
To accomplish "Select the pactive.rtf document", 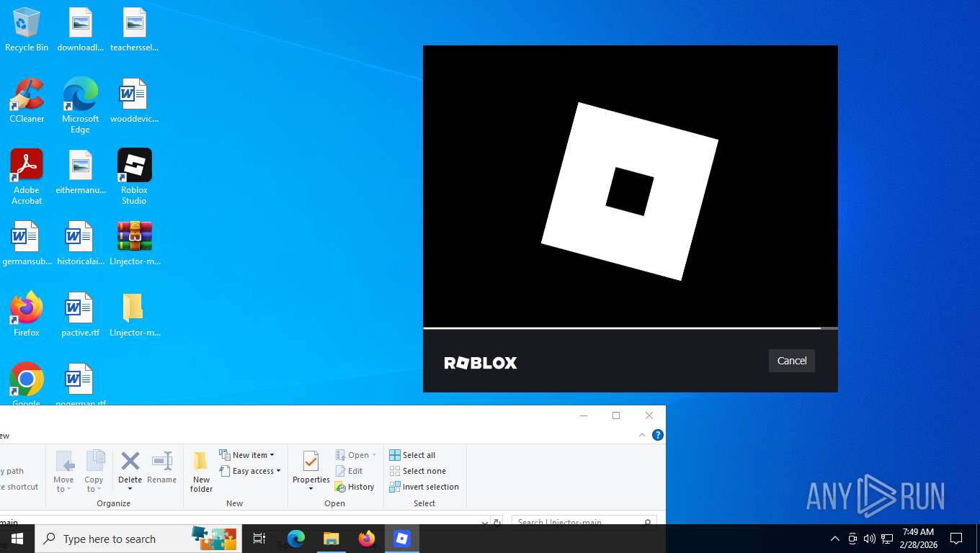I will [80, 315].
